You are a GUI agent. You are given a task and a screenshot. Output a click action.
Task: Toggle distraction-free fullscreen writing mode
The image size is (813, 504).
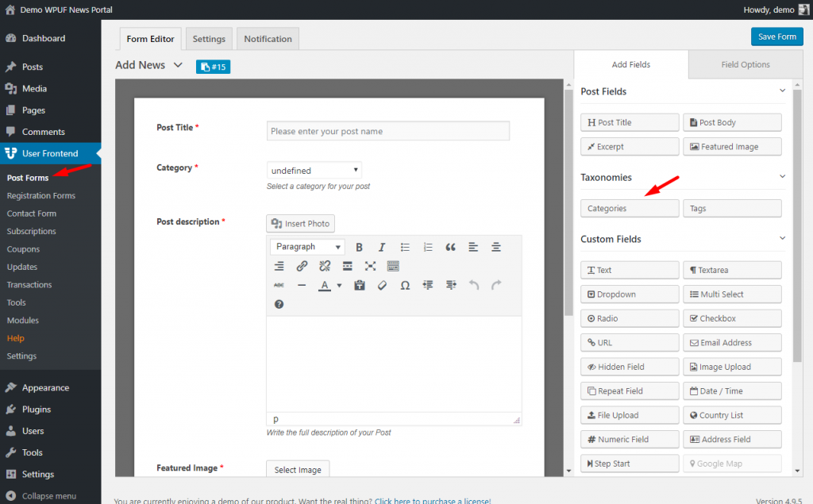click(370, 266)
